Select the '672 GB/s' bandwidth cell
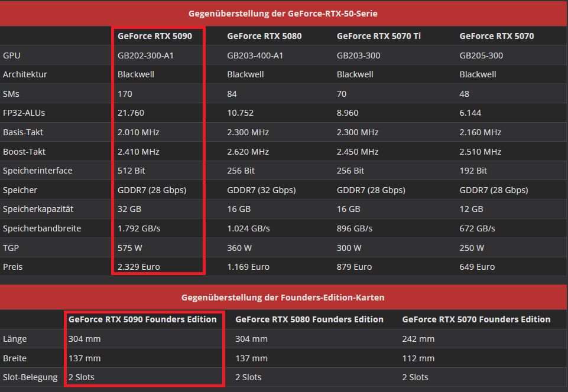Screen dimensions: 568x392 477,228
